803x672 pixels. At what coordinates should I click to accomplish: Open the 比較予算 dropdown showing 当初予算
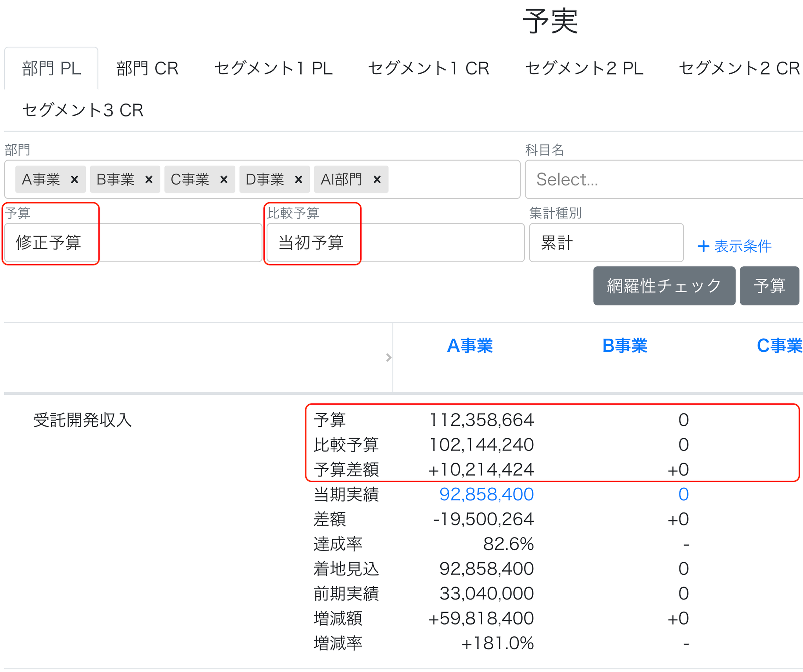tap(395, 243)
